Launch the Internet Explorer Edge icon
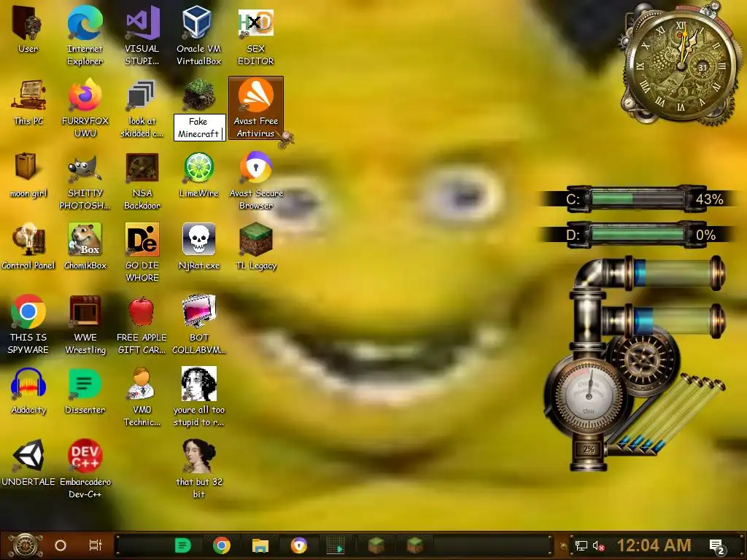 pos(85,23)
